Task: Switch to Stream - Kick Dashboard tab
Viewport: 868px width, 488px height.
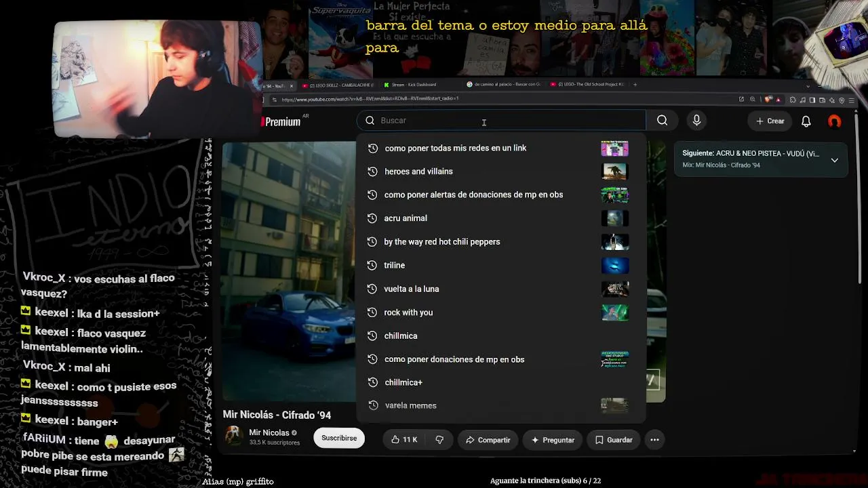Action: (418, 85)
